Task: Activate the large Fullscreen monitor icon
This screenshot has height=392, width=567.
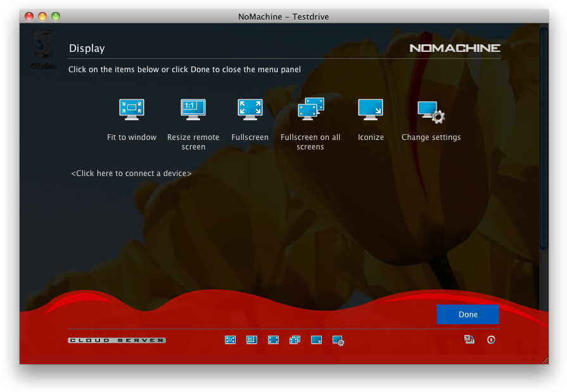Action: pos(250,109)
